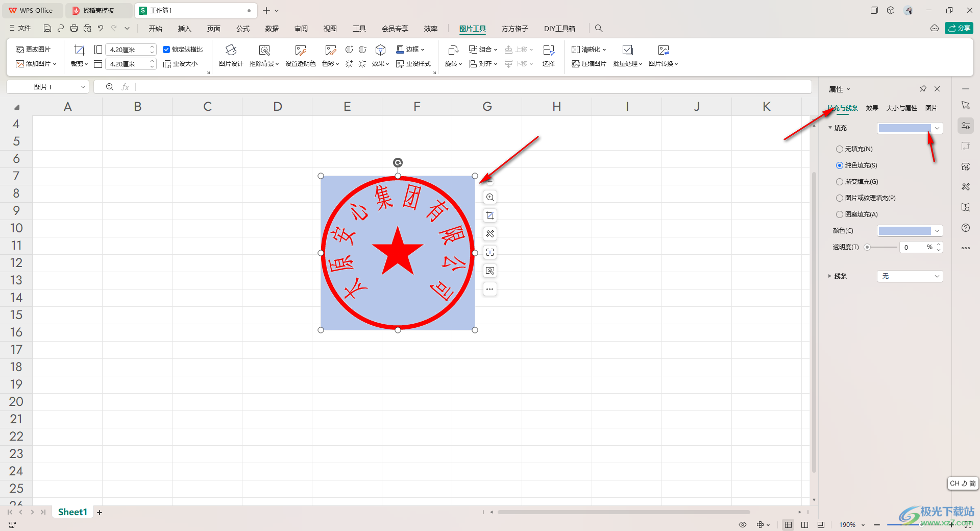980x531 pixels.
Task: Click Remove Background (抠除背景) icon
Action: 264,50
